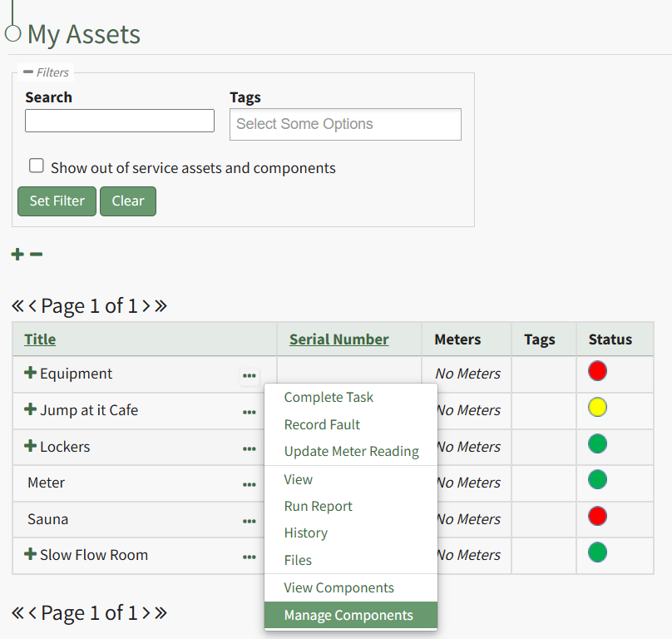Image resolution: width=672 pixels, height=639 pixels.
Task: Collapse the Filters panel
Action: [x=28, y=72]
